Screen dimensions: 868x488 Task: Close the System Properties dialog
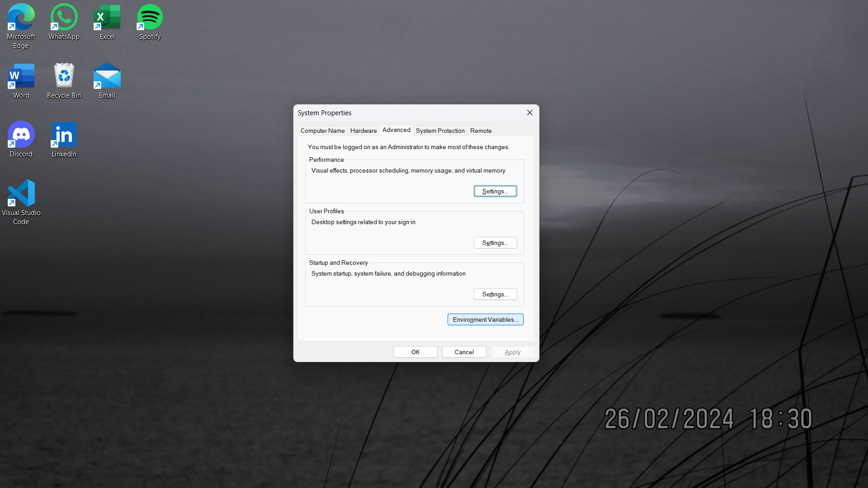pos(530,113)
